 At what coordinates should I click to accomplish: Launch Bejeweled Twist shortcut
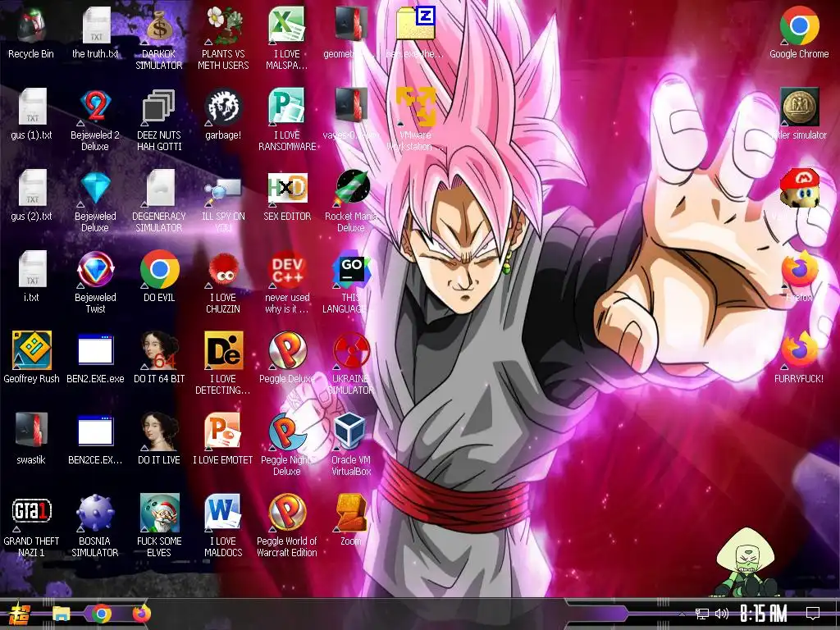[95, 282]
